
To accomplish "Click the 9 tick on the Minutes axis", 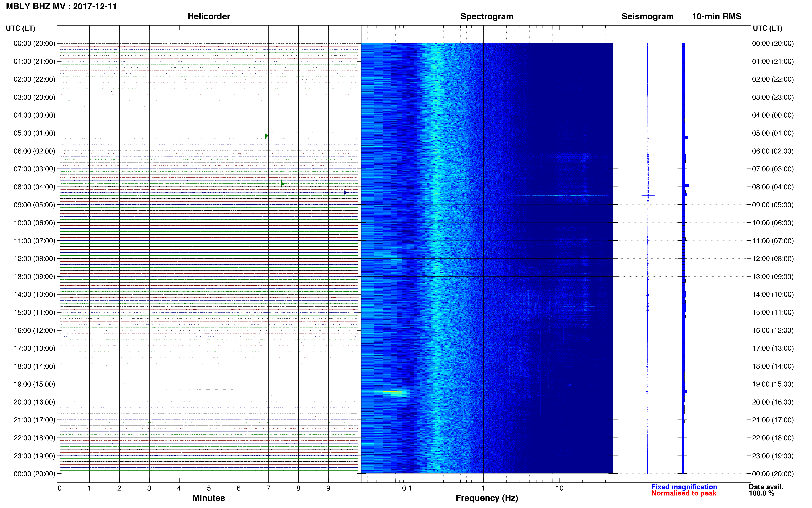I will [x=328, y=488].
